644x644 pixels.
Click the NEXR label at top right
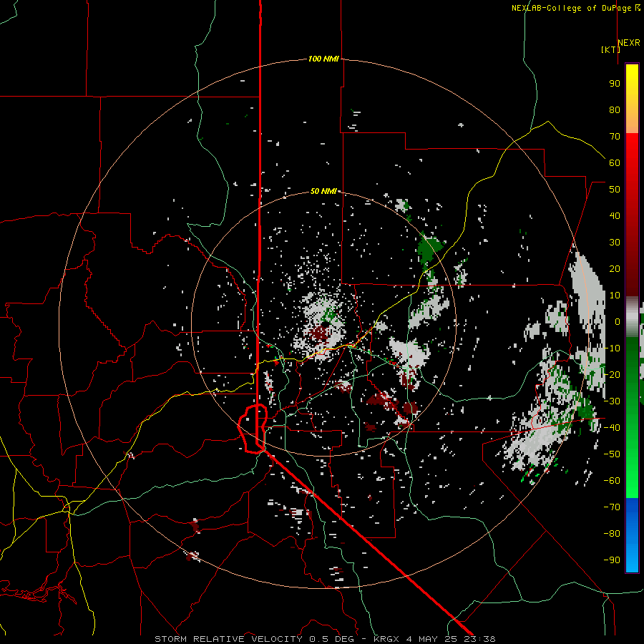click(x=629, y=43)
